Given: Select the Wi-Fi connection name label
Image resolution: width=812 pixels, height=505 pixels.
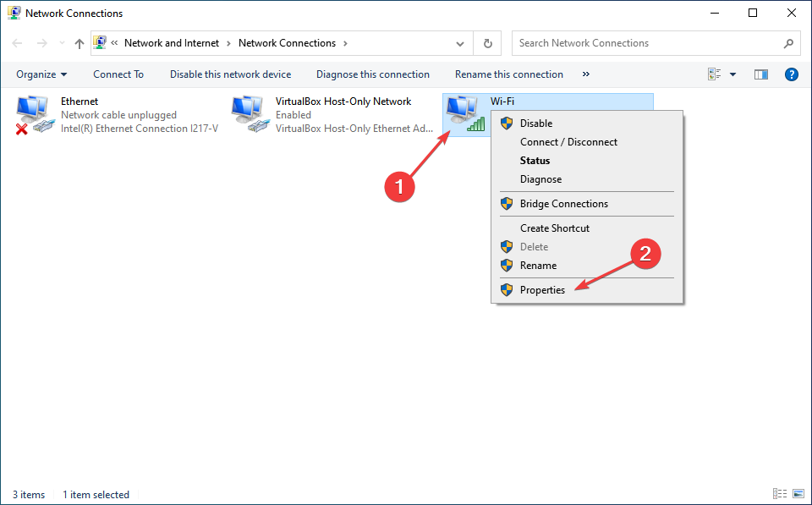Looking at the screenshot, I should point(502,102).
